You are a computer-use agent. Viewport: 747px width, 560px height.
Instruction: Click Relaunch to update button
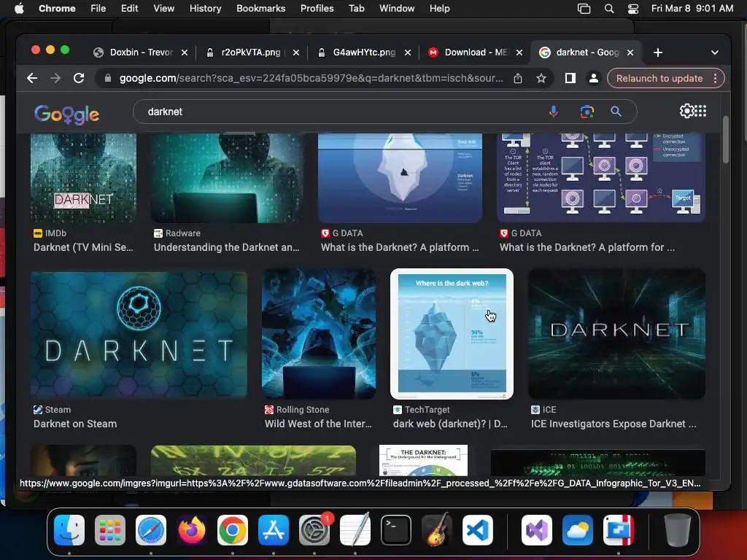[659, 78]
